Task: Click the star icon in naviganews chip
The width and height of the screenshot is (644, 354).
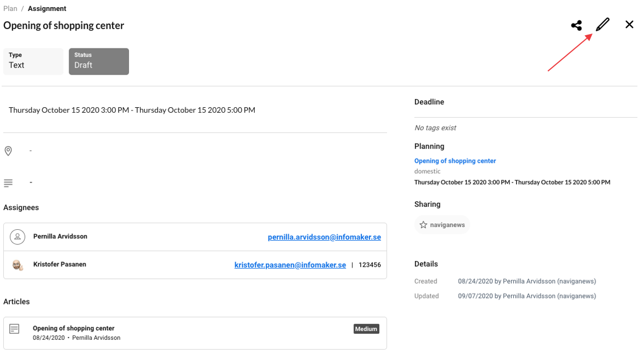Action: click(423, 225)
